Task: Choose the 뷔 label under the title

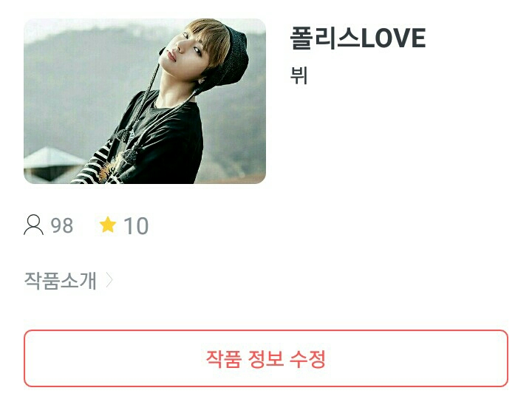Action: pos(299,75)
